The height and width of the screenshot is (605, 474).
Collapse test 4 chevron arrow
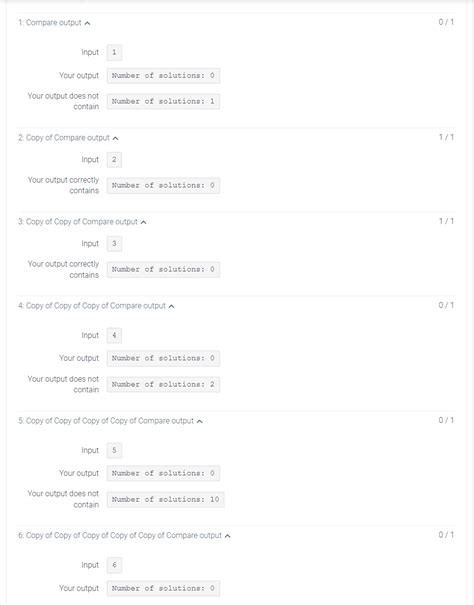172,306
